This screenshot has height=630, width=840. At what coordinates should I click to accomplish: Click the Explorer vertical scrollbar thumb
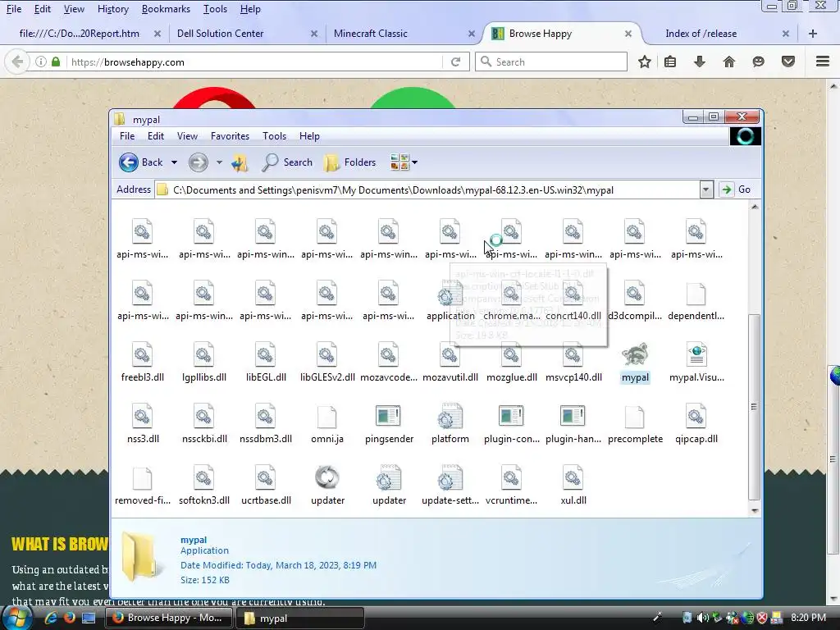point(755,407)
